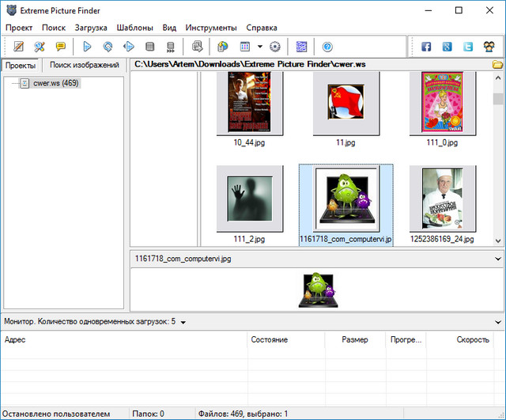Click the yellow comment bubble icon
This screenshot has width=506, height=420.
click(x=60, y=47)
